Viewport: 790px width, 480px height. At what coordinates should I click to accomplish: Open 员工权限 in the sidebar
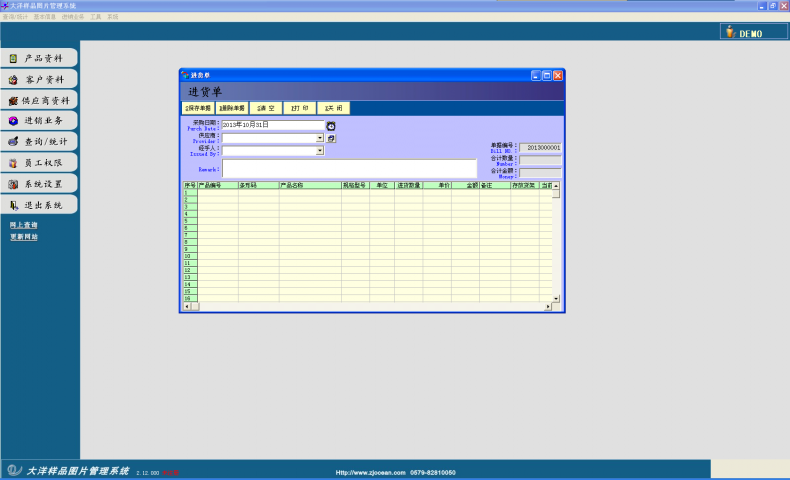[38, 163]
